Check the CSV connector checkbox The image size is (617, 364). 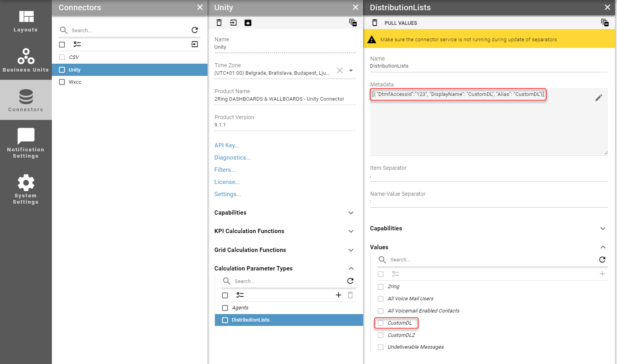coord(62,57)
